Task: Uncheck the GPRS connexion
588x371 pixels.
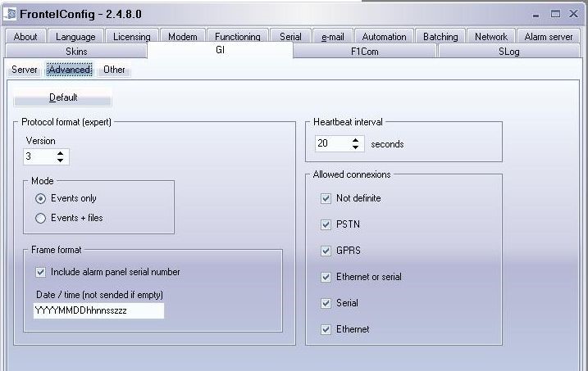Action: coord(326,251)
